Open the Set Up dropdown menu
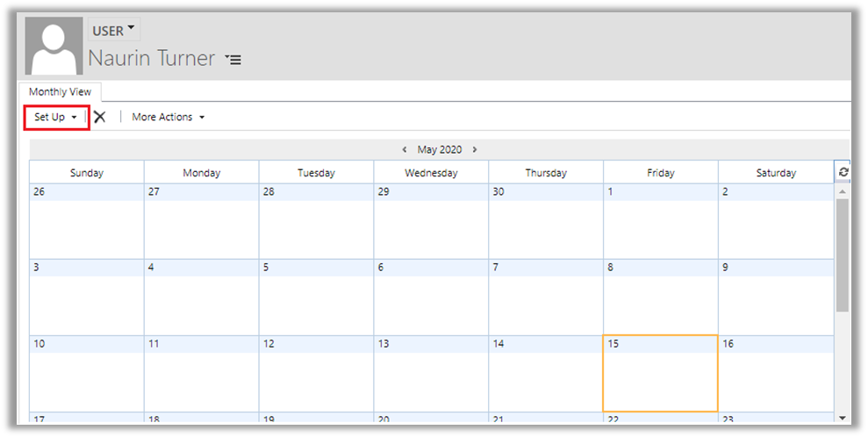Screen dimensions: 868x437 [56, 117]
